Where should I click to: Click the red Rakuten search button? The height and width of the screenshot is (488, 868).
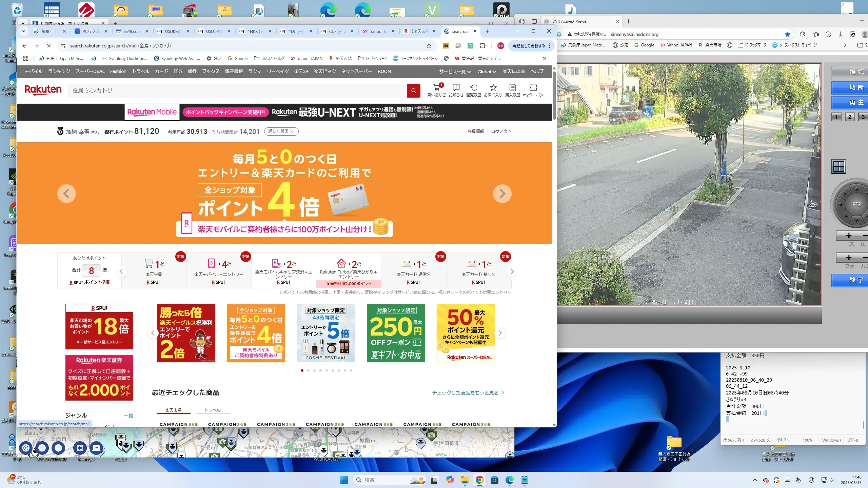pyautogui.click(x=413, y=90)
